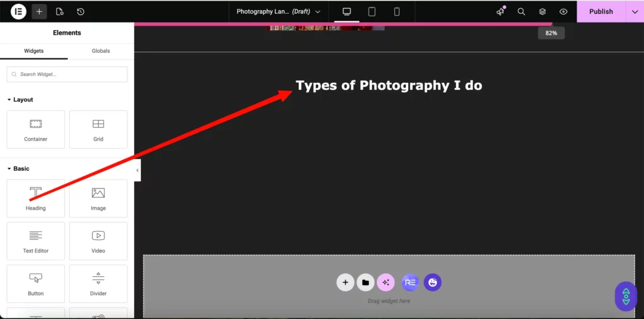Switch to the Widgets tab

coord(34,51)
